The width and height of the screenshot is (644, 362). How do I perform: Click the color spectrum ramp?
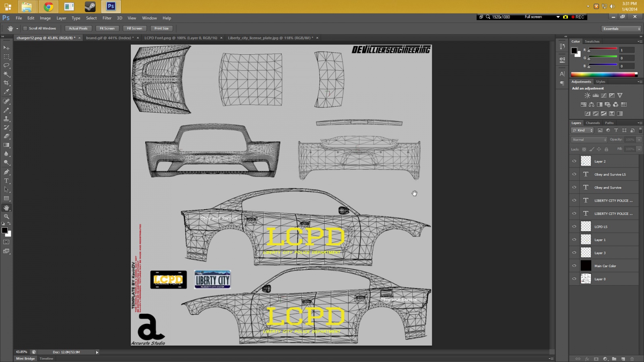pyautogui.click(x=604, y=74)
